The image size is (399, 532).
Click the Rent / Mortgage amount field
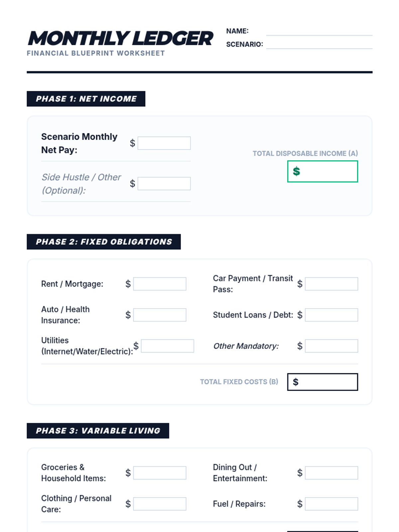(x=160, y=284)
